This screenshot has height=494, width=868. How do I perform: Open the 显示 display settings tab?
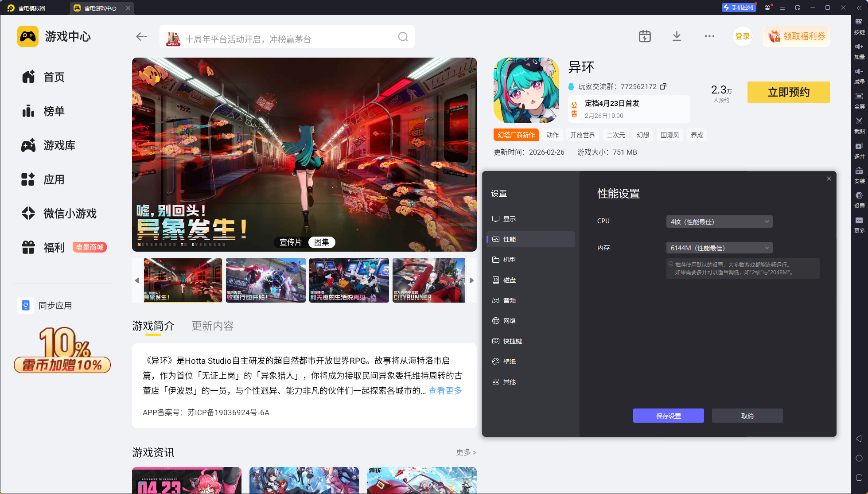point(509,219)
